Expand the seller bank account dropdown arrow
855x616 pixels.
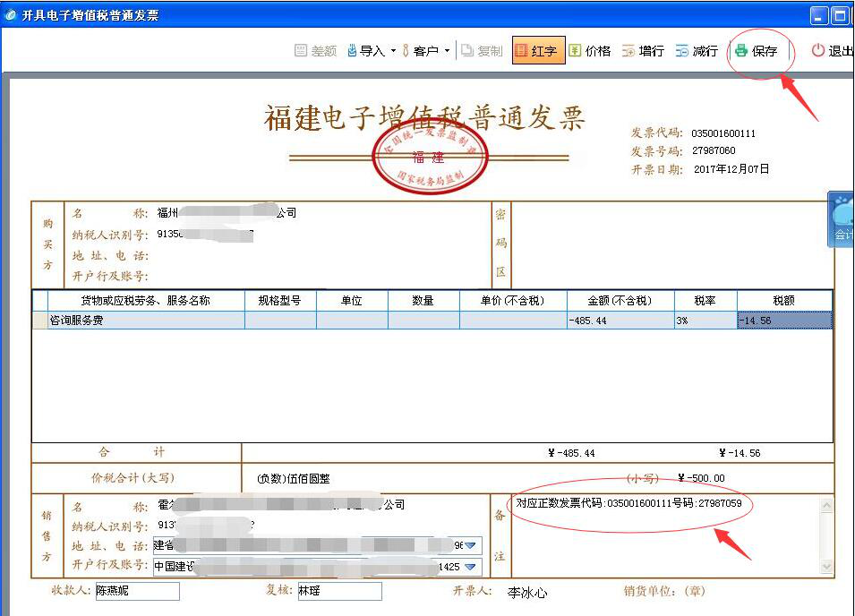(470, 567)
